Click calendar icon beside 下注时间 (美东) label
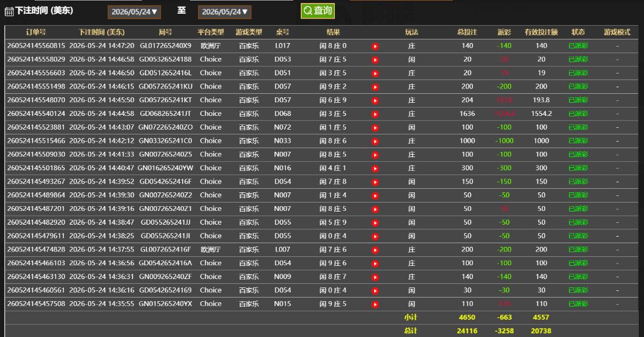 click(x=9, y=11)
